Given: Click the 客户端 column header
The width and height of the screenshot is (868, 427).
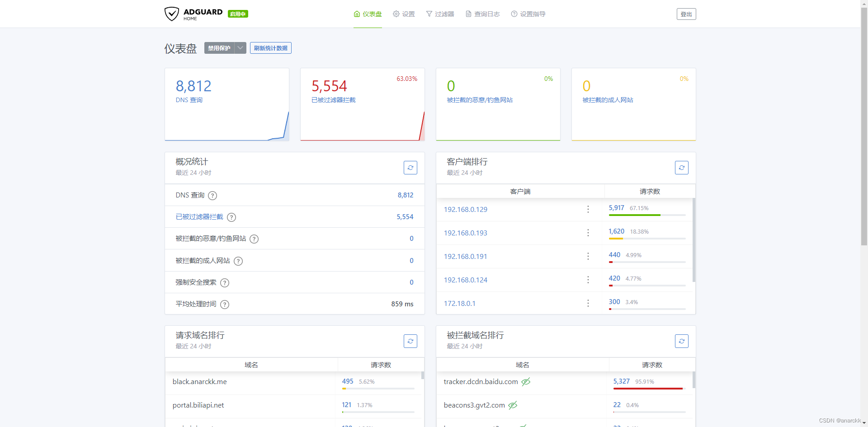Looking at the screenshot, I should coord(520,192).
